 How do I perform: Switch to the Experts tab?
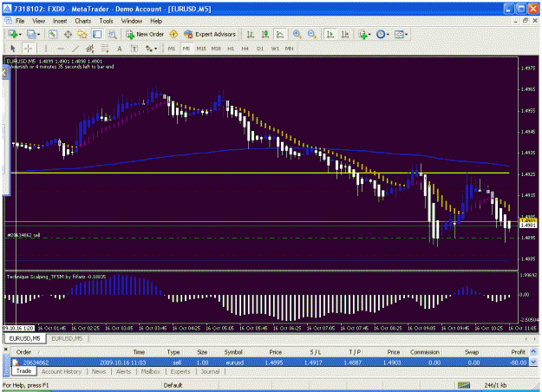pos(180,371)
